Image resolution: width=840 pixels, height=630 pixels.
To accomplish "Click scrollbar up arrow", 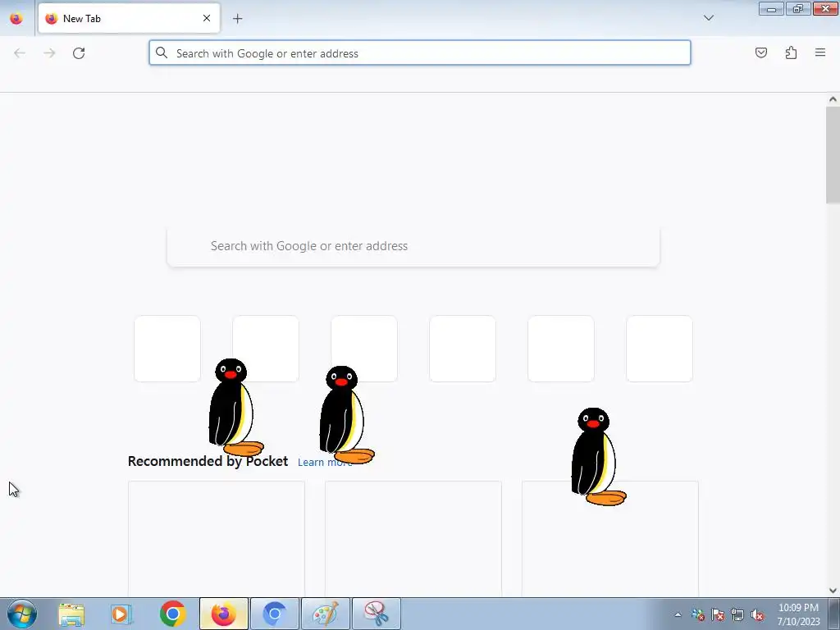I will (833, 99).
